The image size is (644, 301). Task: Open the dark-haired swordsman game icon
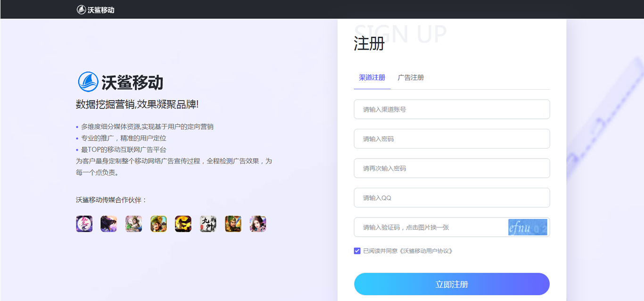(x=109, y=224)
